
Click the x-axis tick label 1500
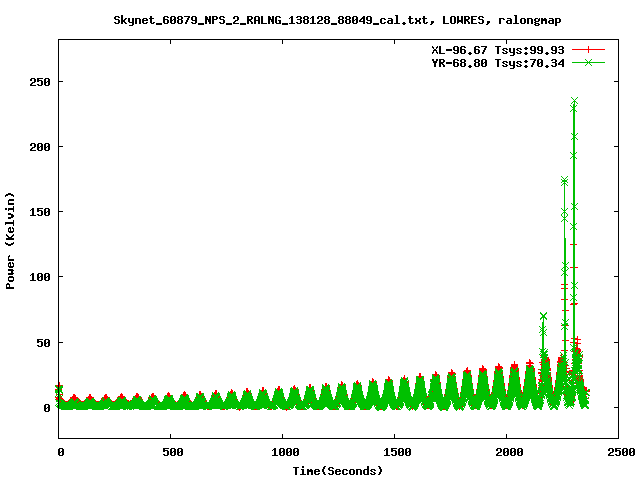397,452
